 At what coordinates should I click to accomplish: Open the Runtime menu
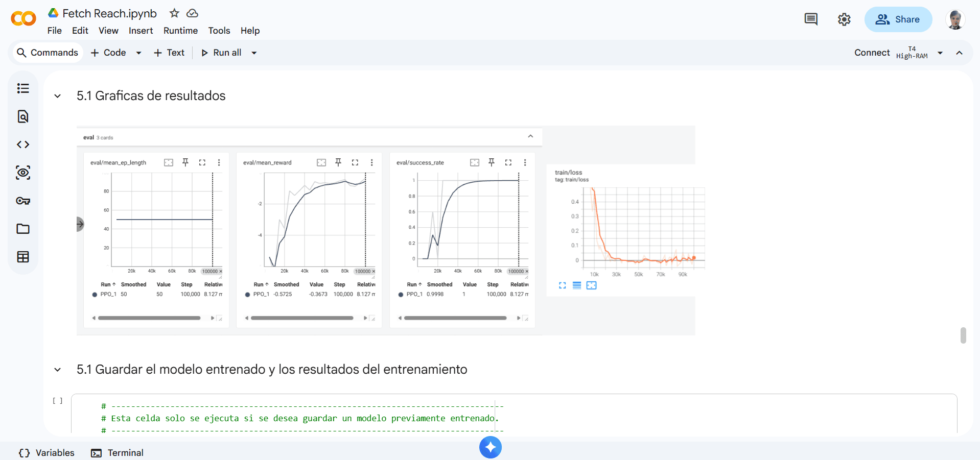[x=180, y=31]
